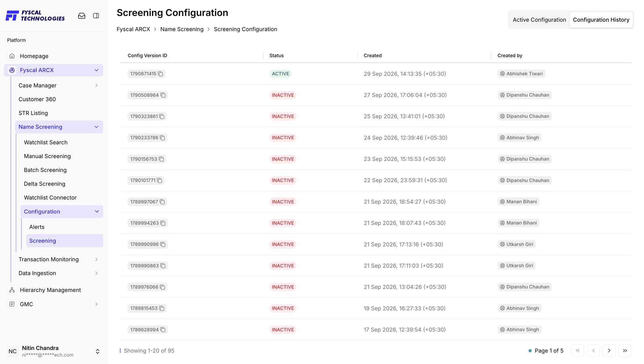
Task: Copy config version ID 1789628994
Action: coord(163,330)
